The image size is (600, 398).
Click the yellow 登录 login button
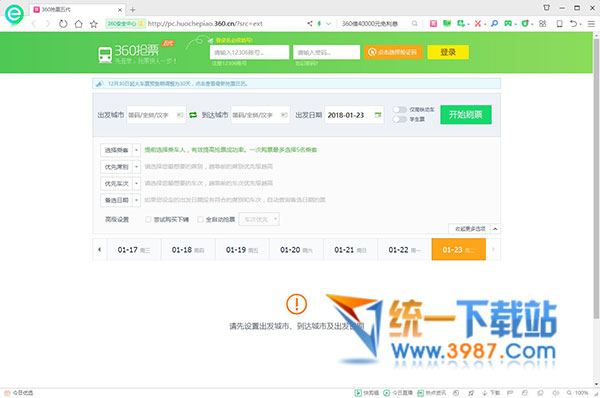[448, 52]
